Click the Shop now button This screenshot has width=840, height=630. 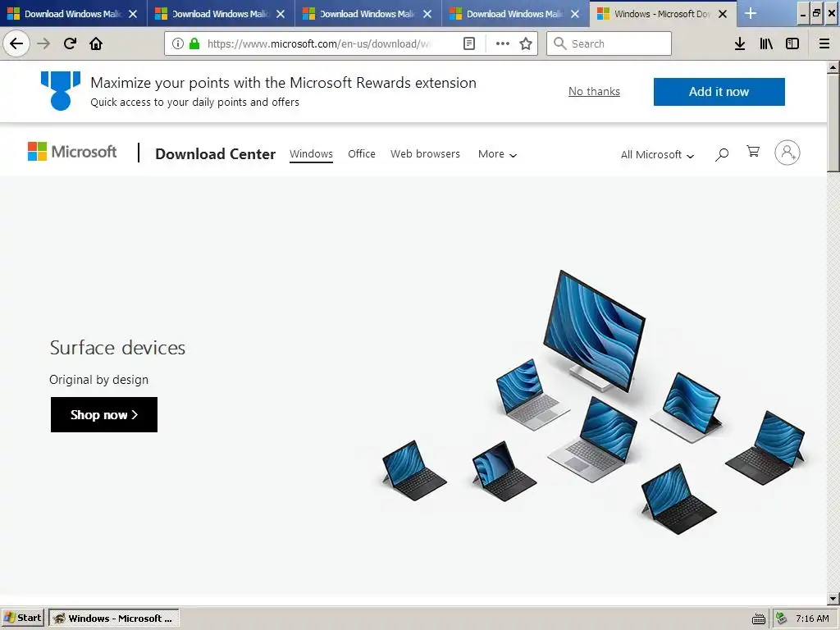point(104,414)
